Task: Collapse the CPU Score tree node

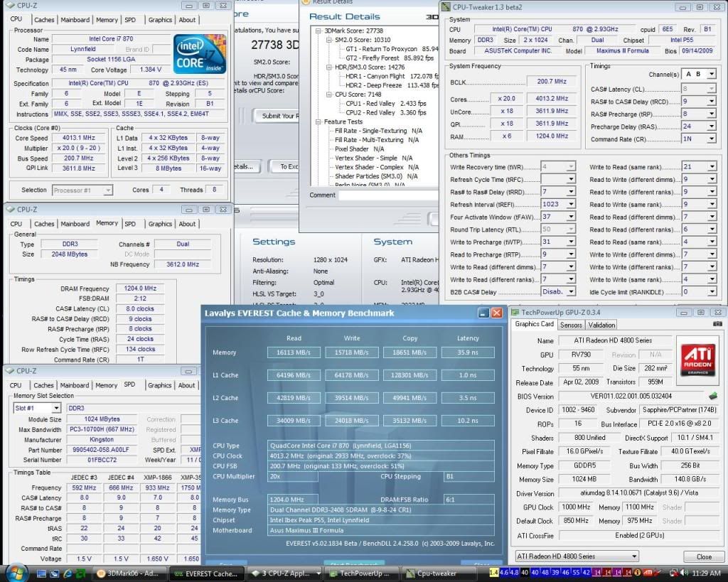Action: (328, 95)
